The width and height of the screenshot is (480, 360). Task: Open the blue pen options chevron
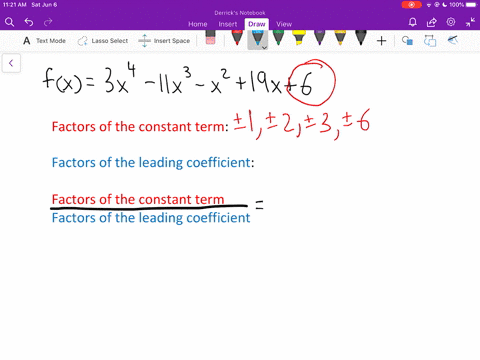264,48
